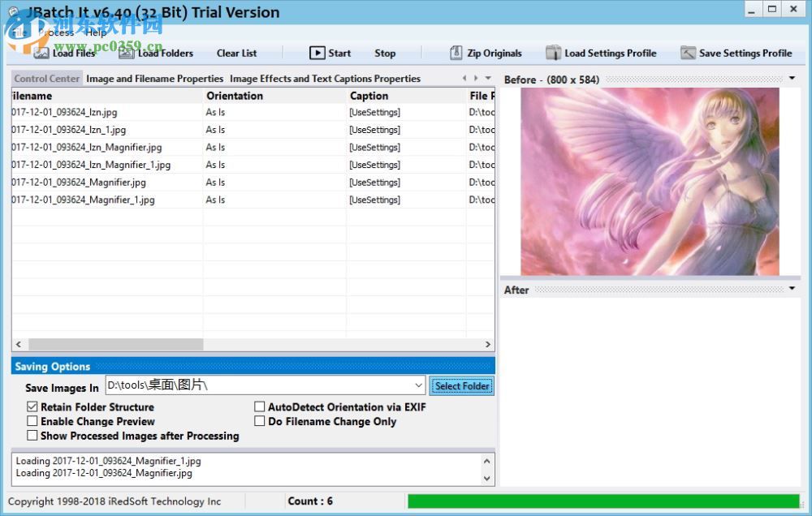The height and width of the screenshot is (516, 812).
Task: Click the Stop processing control
Action: coord(385,52)
